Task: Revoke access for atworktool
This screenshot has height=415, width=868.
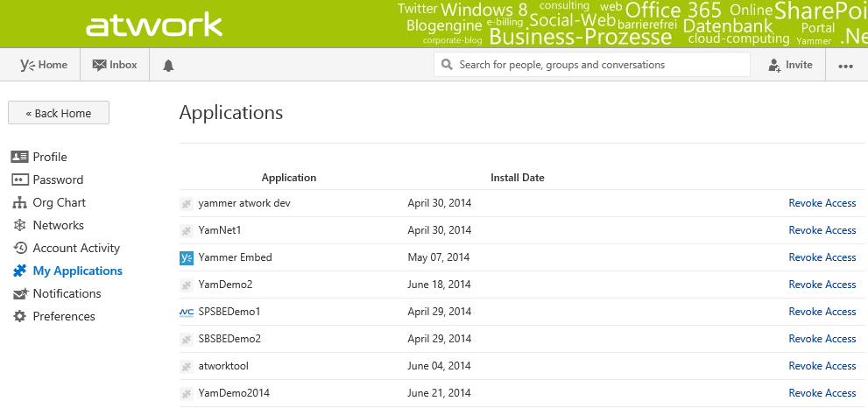Action: (x=822, y=366)
